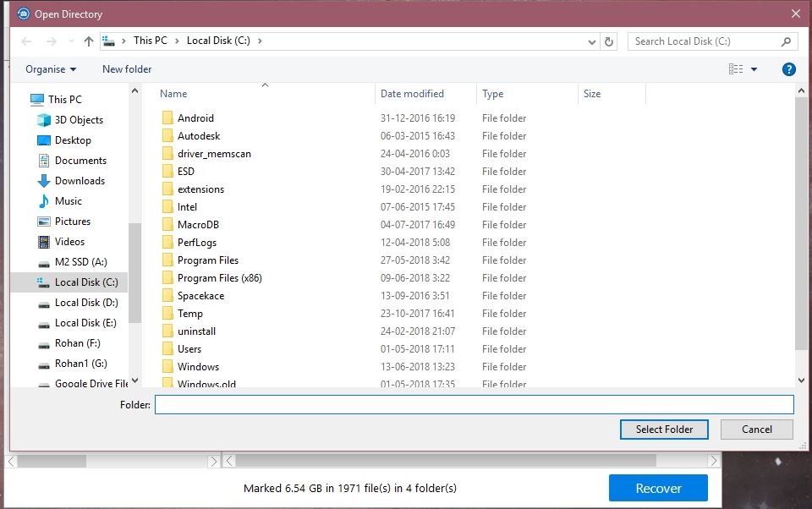The width and height of the screenshot is (812, 509).
Task: Open the Program Files folder icon
Action: 167,260
